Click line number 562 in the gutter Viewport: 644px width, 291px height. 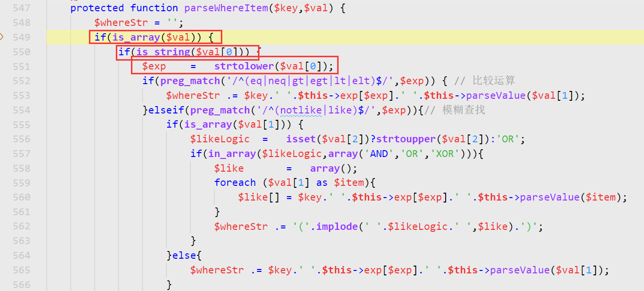point(21,226)
